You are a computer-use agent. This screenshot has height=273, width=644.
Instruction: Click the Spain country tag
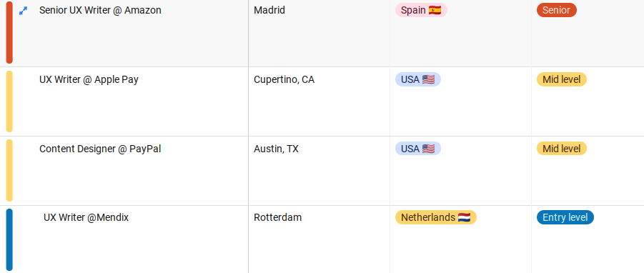(x=421, y=10)
